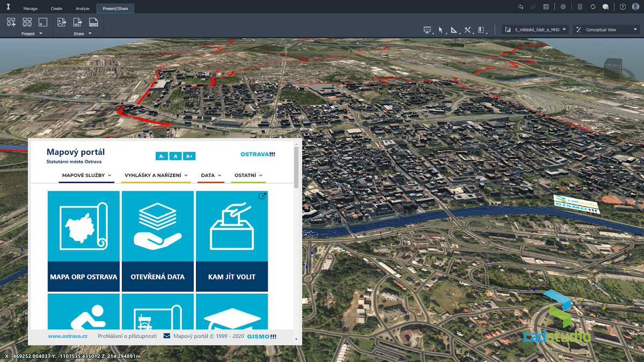Screen dimensions: 644x362
Task: Click the undo arrow icon
Action: pos(520,6)
